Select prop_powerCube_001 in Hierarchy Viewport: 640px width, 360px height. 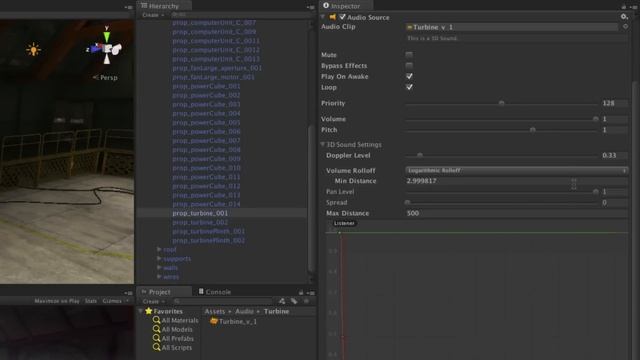[206, 86]
